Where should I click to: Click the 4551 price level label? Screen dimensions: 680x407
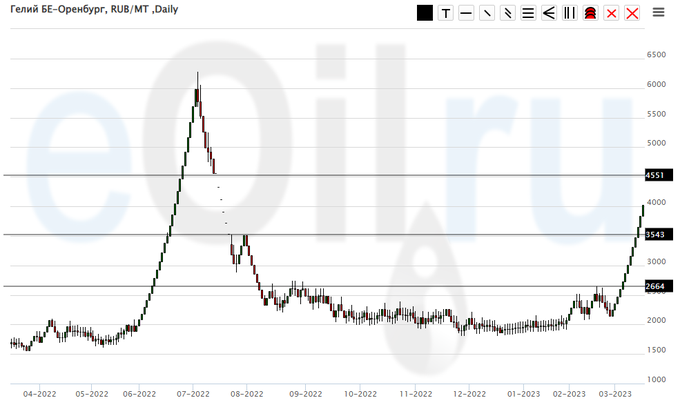[x=655, y=176]
